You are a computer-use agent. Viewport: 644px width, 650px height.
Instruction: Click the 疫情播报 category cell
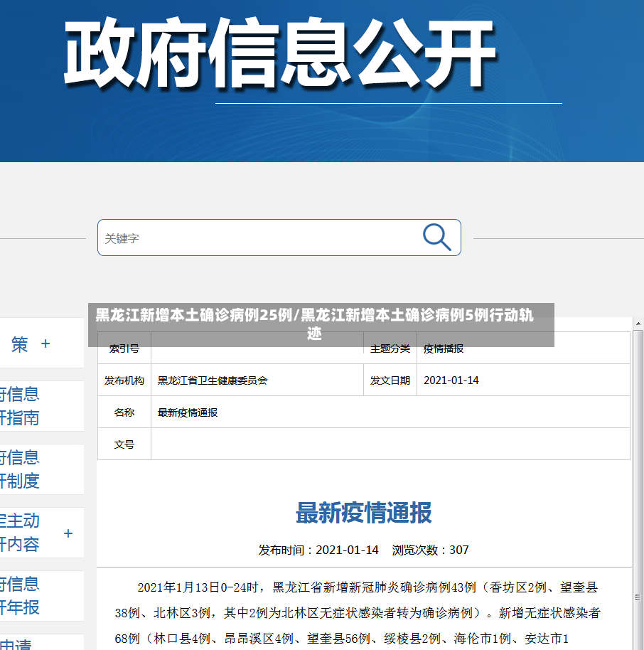click(523, 348)
